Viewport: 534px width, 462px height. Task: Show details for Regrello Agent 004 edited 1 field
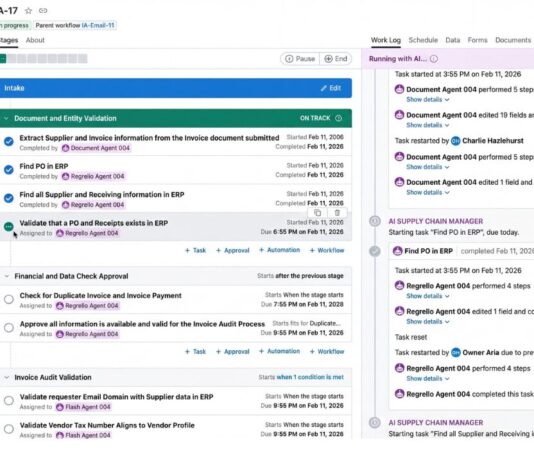click(428, 322)
